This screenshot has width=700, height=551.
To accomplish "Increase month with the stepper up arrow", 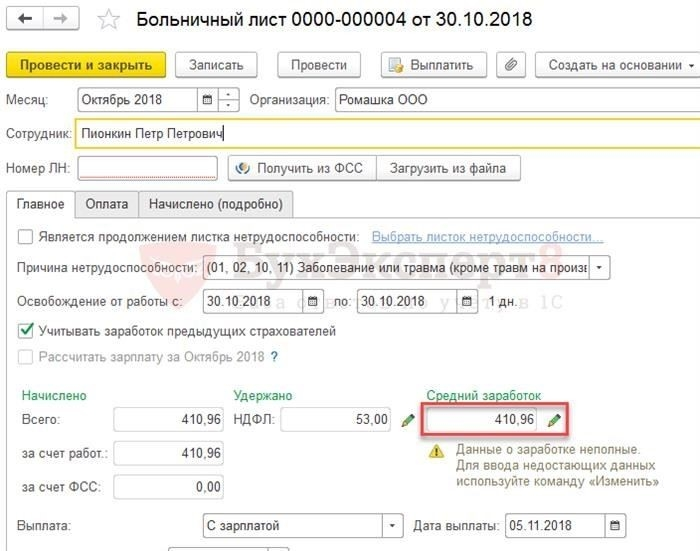I will click(229, 94).
